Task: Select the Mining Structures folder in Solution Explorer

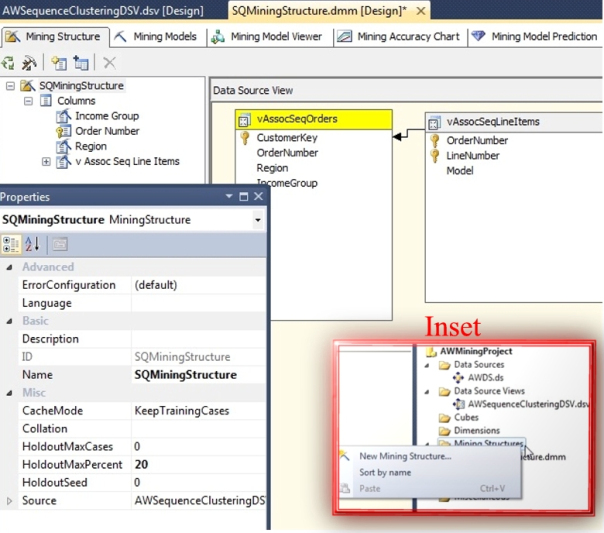Action: 488,443
